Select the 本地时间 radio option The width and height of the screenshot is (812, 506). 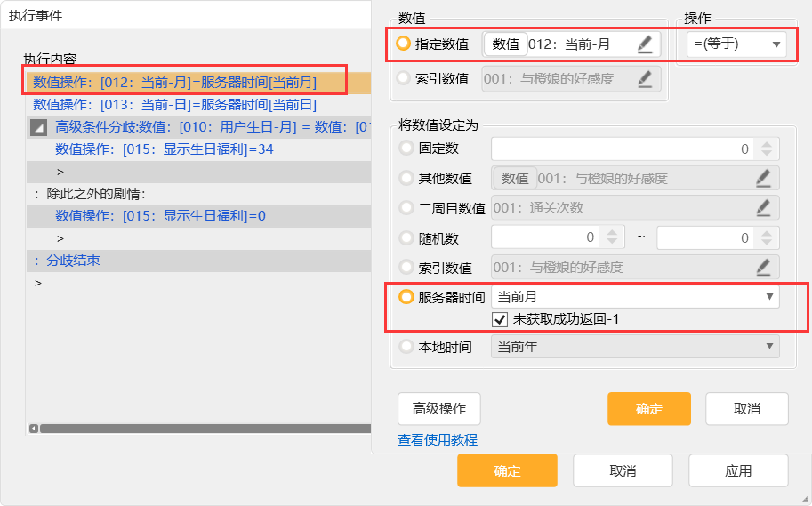(407, 347)
